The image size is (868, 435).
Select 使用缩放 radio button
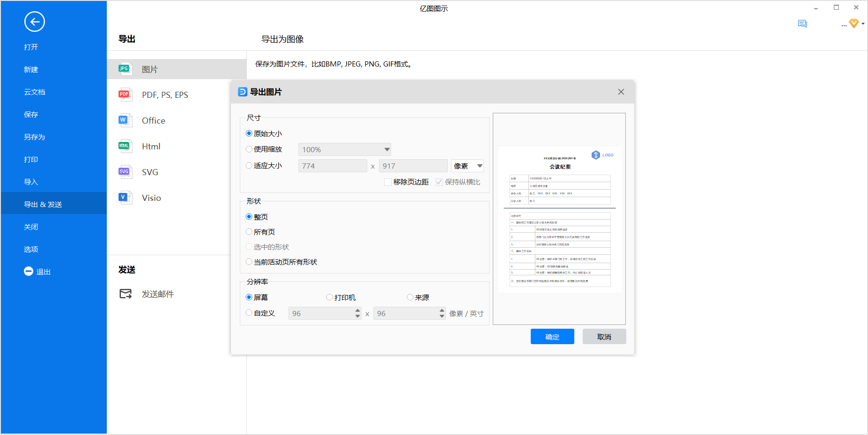[x=249, y=149]
